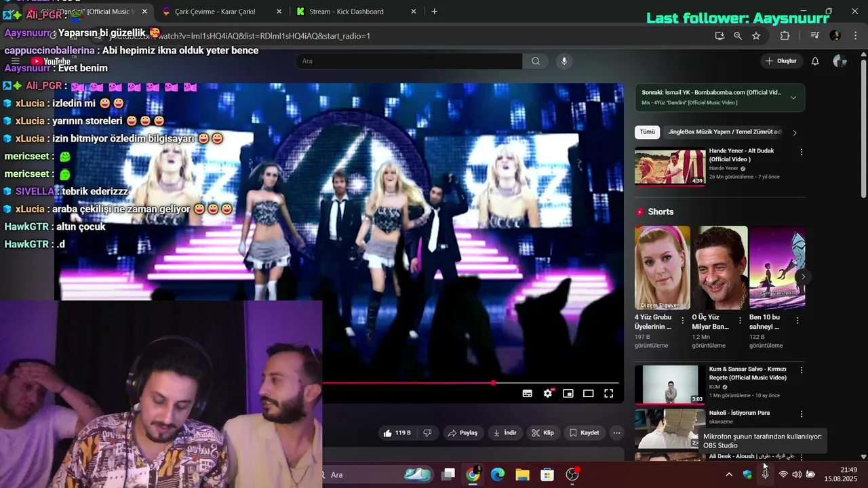
Task: Seek on the red video progress bar
Action: click(470, 383)
